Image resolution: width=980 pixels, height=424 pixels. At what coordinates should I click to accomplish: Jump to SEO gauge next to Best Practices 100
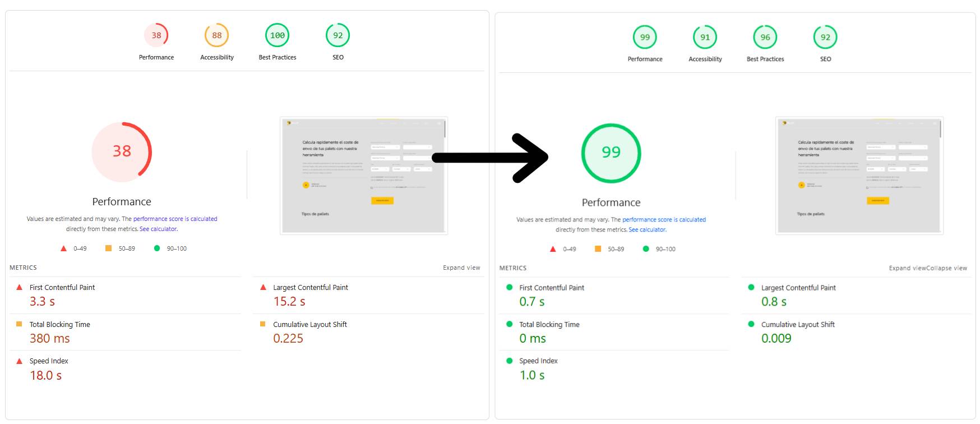338,35
